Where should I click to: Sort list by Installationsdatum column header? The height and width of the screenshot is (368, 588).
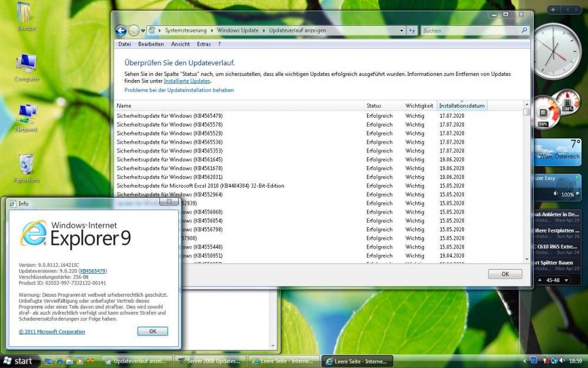[462, 106]
